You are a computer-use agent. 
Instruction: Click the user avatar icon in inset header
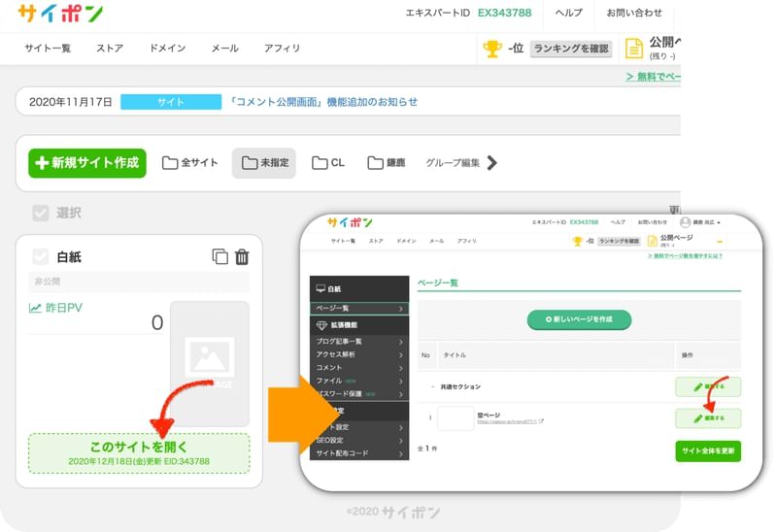pyautogui.click(x=686, y=222)
